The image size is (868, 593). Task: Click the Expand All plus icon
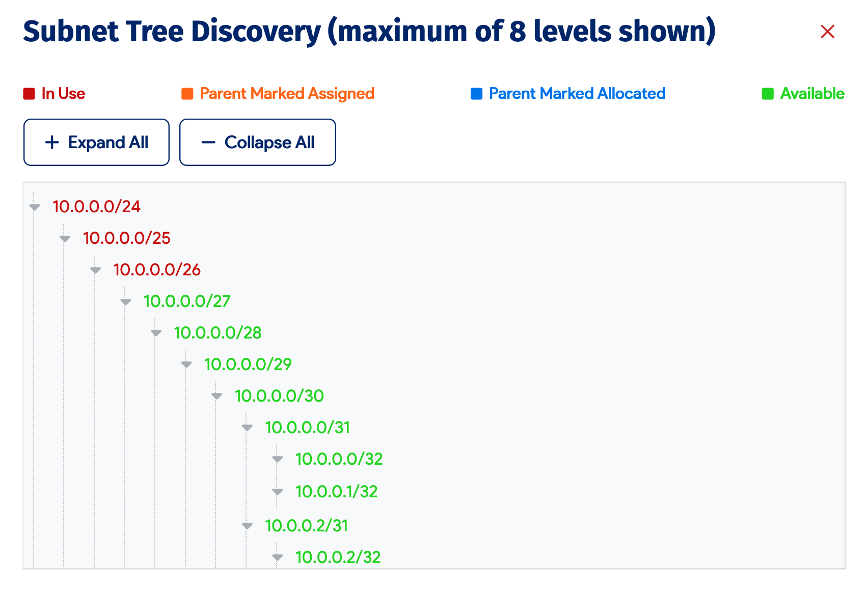51,143
